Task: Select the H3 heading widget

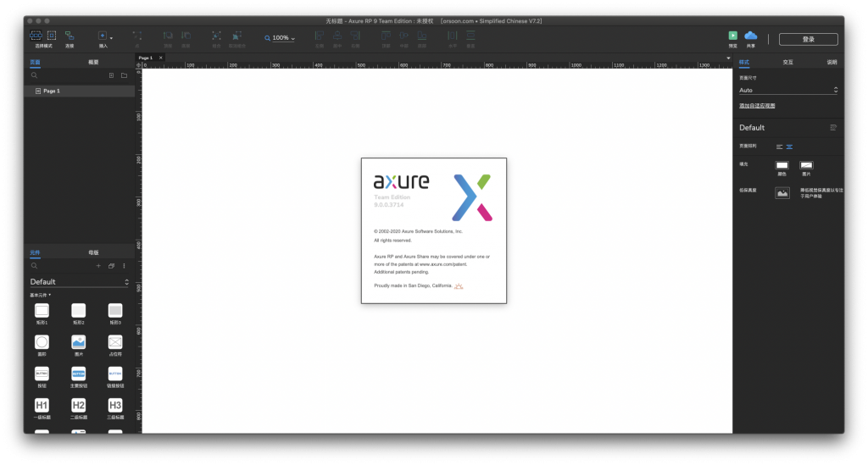Action: click(115, 408)
